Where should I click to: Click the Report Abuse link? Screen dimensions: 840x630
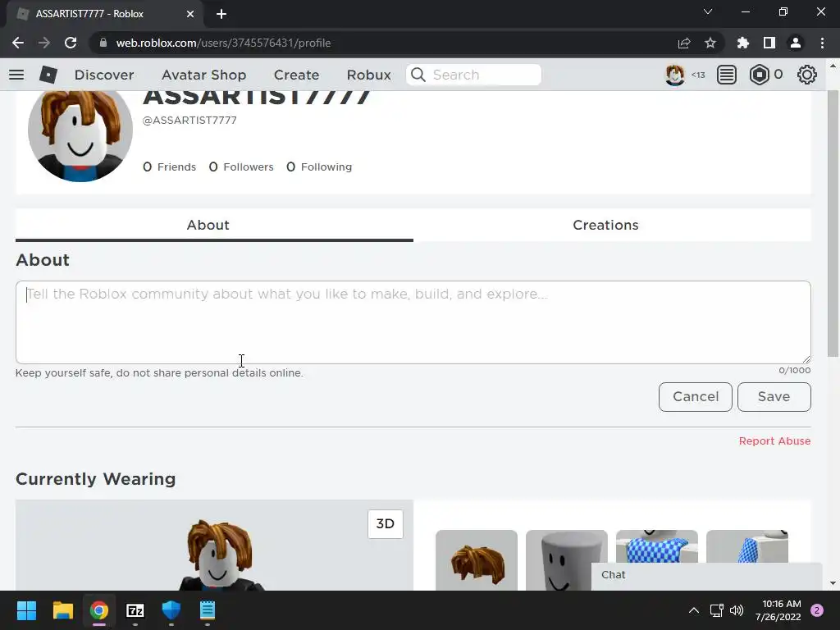pyautogui.click(x=774, y=441)
